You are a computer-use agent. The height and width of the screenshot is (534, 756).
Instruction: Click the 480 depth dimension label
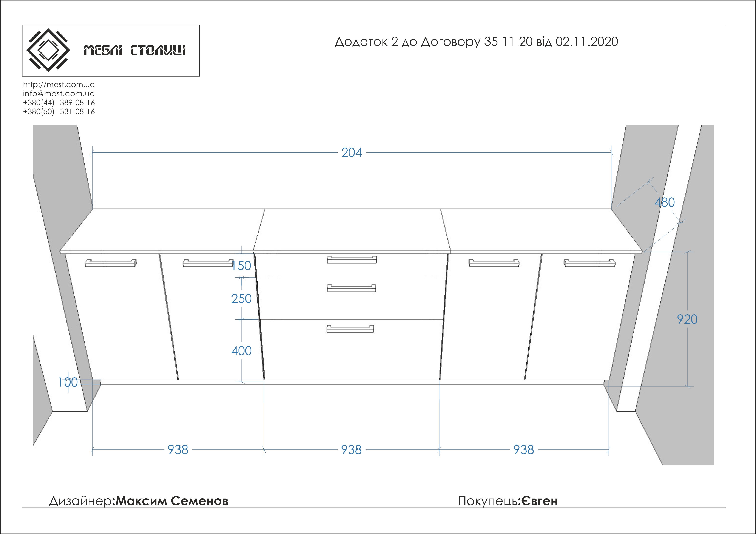pos(665,202)
